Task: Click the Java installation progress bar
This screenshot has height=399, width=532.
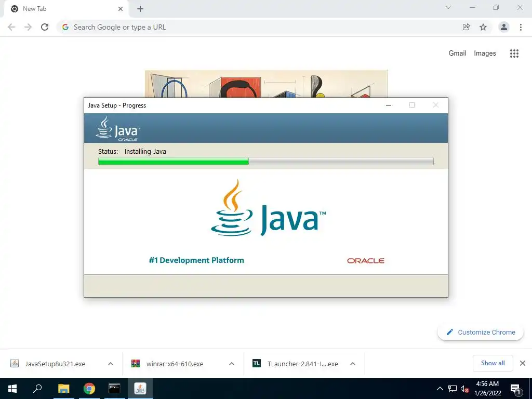Action: [266, 161]
